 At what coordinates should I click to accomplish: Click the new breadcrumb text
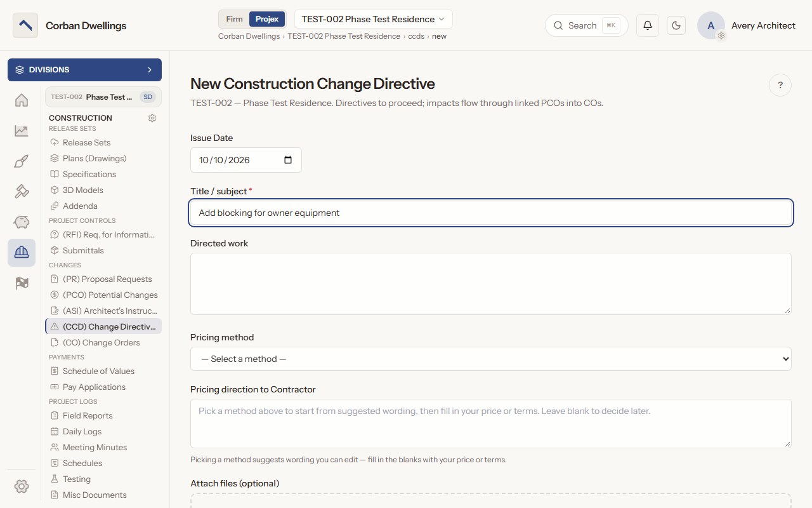pos(439,36)
